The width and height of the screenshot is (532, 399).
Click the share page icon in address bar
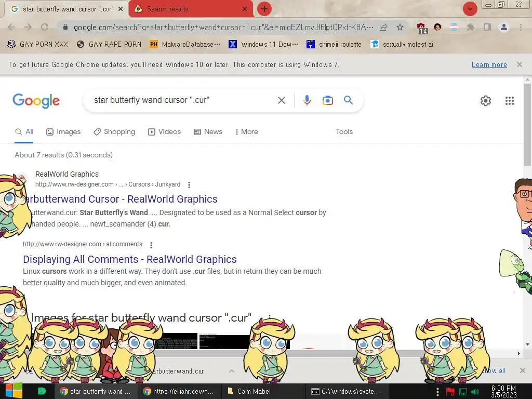tap(383, 27)
